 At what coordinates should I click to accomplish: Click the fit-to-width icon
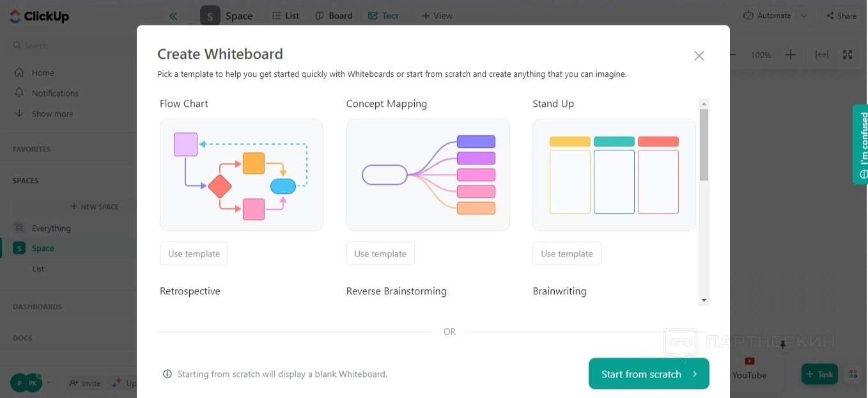(821, 55)
